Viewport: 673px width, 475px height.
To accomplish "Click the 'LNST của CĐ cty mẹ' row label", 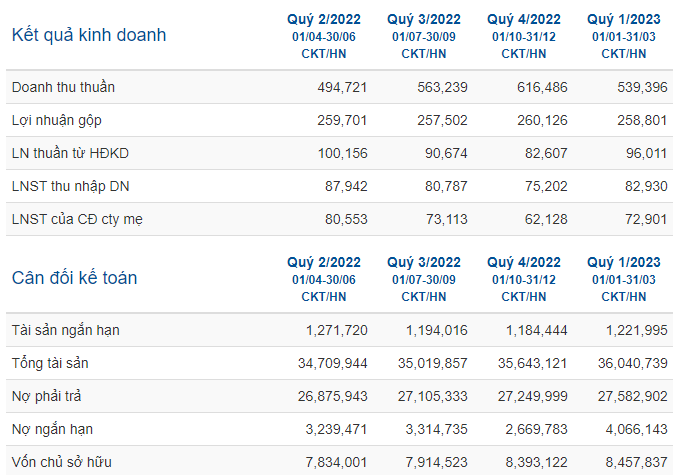I will coord(77,219).
